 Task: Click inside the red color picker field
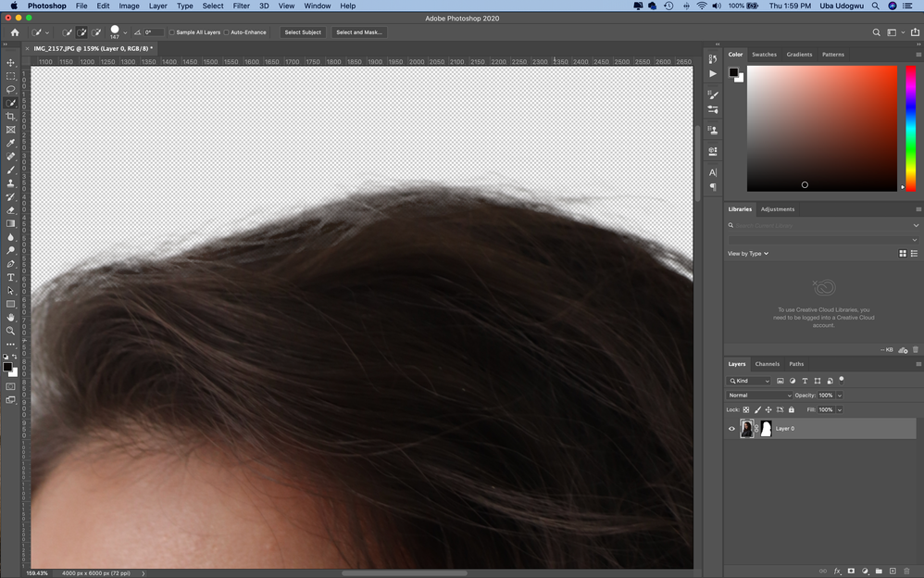822,128
